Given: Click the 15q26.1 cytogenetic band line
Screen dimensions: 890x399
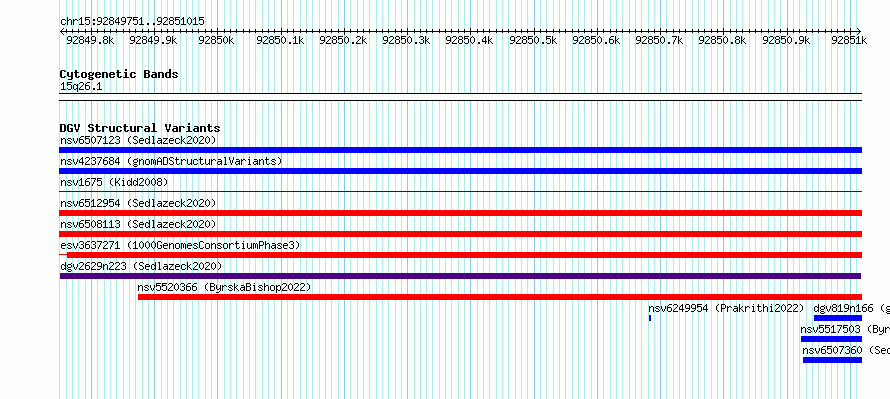Looking at the screenshot, I should (460, 97).
